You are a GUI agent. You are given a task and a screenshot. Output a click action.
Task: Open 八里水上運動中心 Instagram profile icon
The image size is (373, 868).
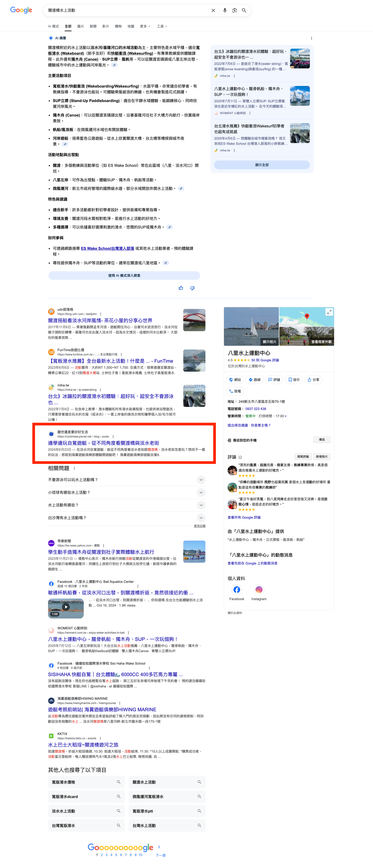pos(259,589)
